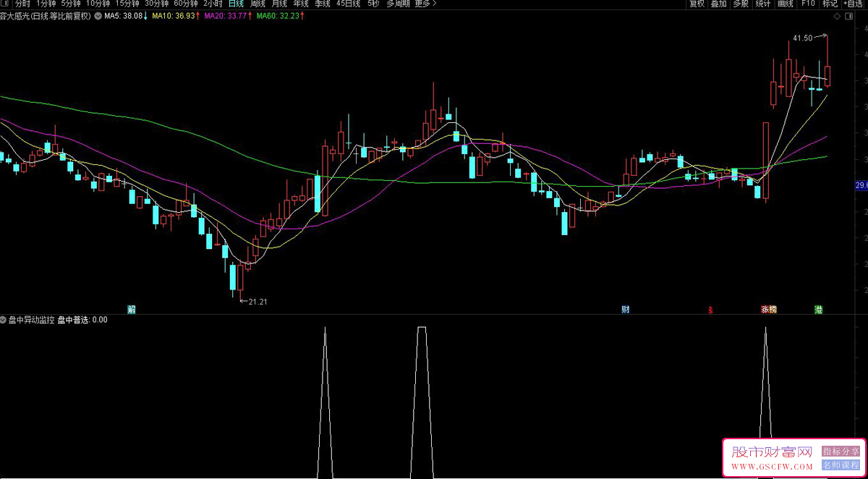Click the MA5: 38.08 value
The width and height of the screenshot is (868, 479).
click(125, 15)
